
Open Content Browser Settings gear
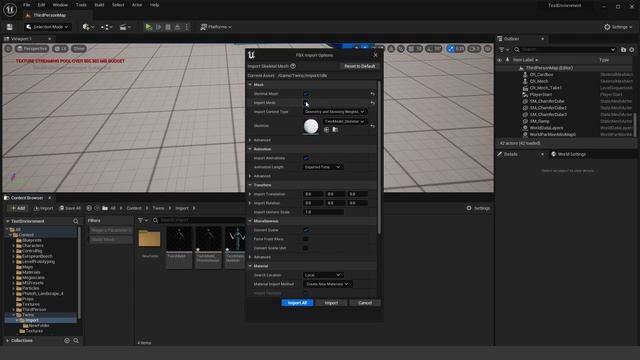point(478,208)
